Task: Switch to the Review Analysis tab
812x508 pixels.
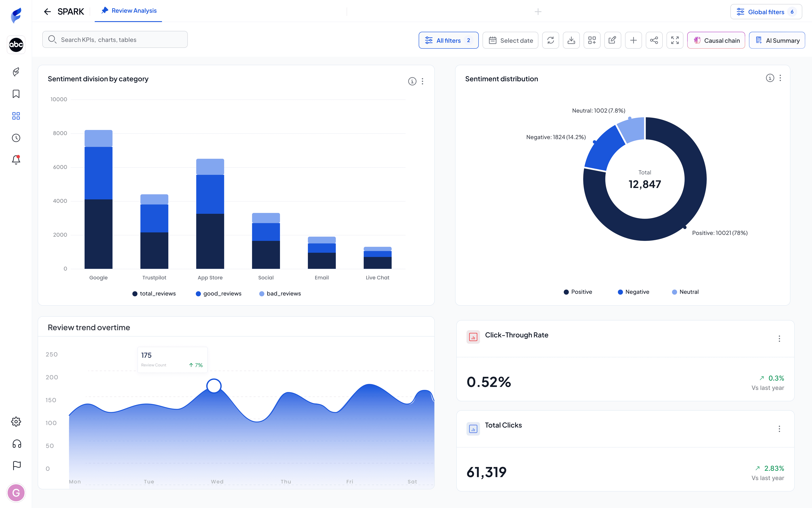Action: (129, 11)
